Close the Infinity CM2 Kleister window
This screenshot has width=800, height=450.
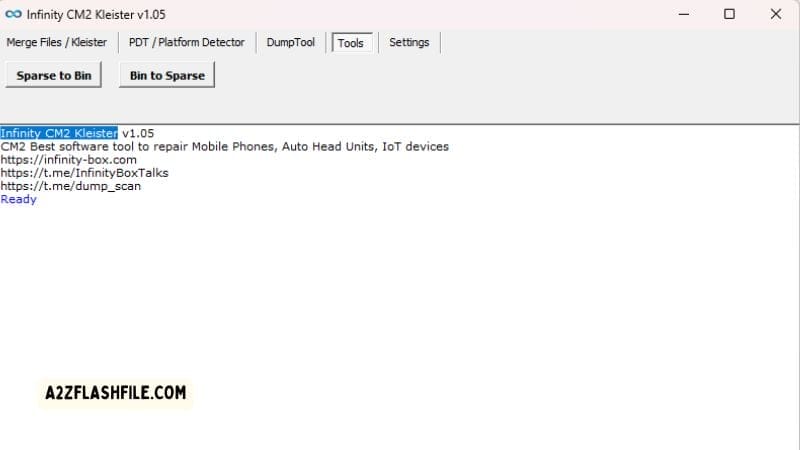click(776, 14)
